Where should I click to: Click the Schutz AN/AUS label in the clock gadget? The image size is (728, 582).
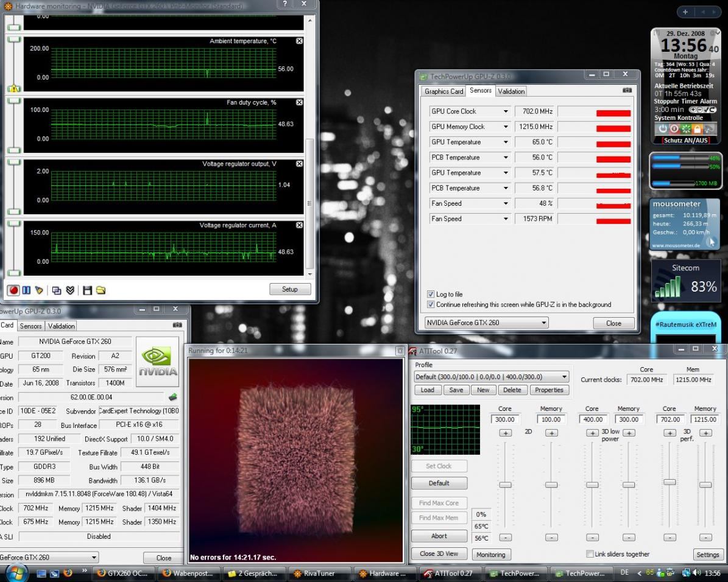pyautogui.click(x=686, y=140)
